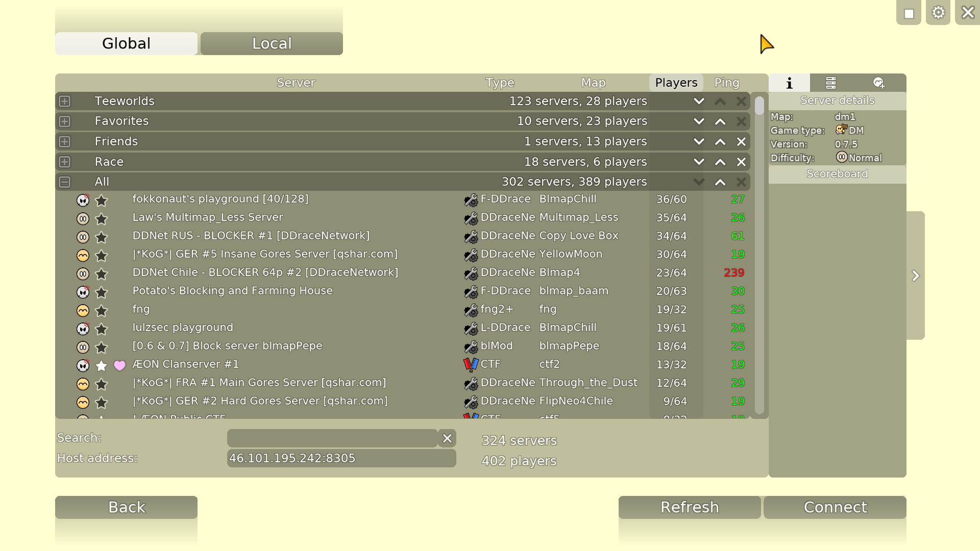980x551 pixels.
Task: Toggle favorite star for Law's Multimap_Less Server
Action: [x=102, y=218]
